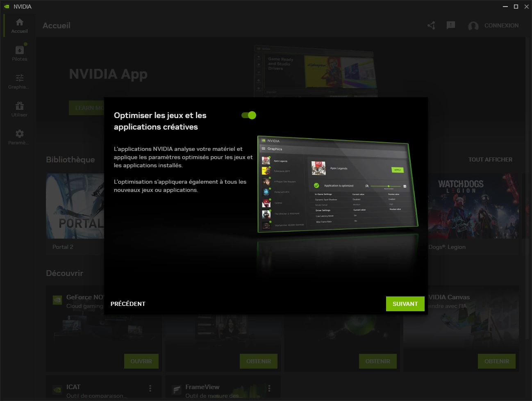Screen dimensions: 532x401
Task: Click the "Accueil" page heading
Action: pos(57,25)
